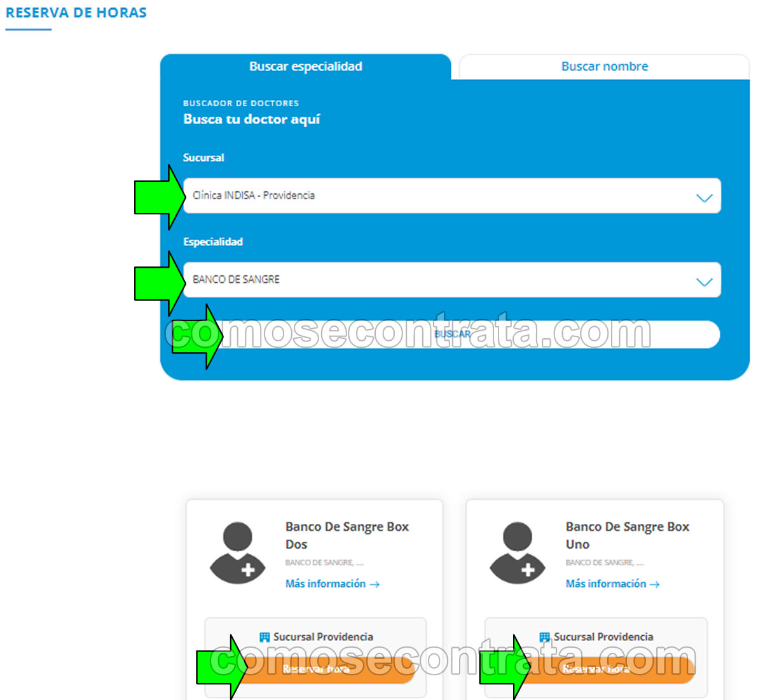
Task: Open Más información for Banco De Sangre Box Uno
Action: tap(606, 584)
